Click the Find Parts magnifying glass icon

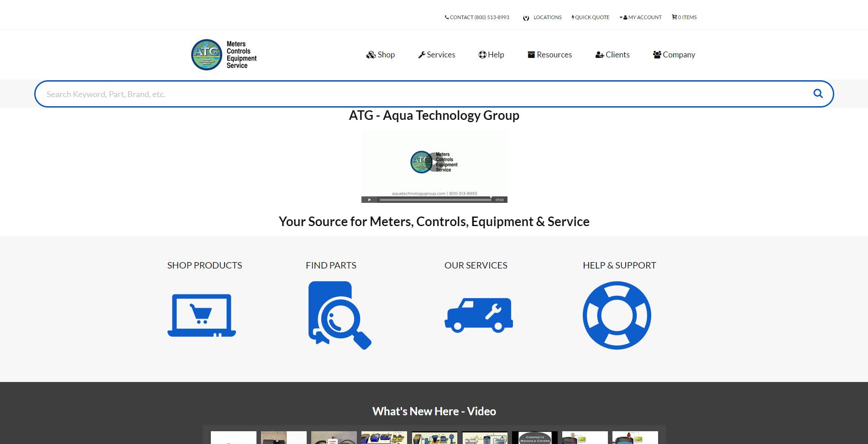click(x=340, y=315)
